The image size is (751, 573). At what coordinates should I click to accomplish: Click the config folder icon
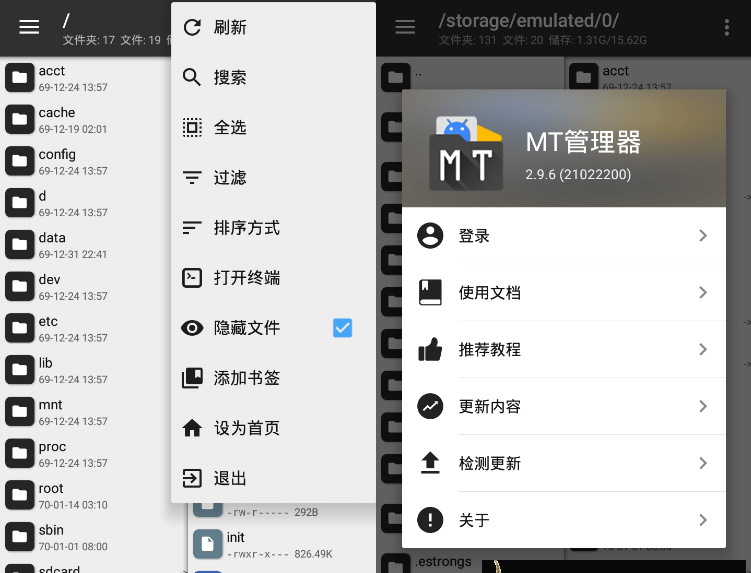(19, 160)
